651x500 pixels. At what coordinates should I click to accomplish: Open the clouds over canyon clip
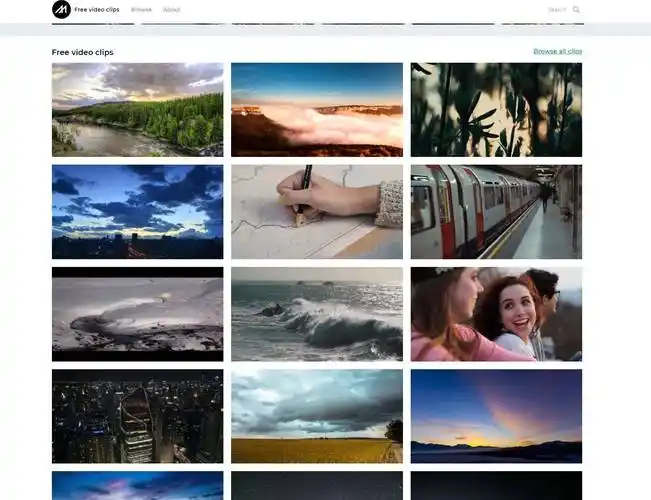pos(317,110)
